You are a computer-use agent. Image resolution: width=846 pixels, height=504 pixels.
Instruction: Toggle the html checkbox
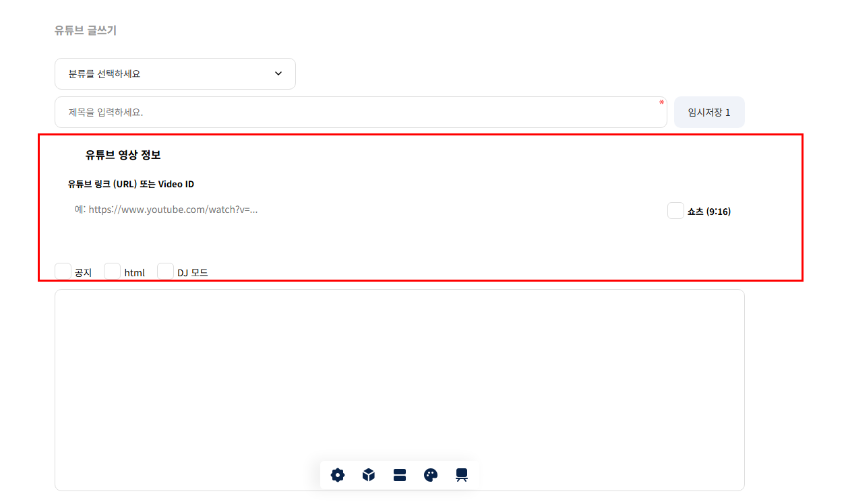(113, 272)
